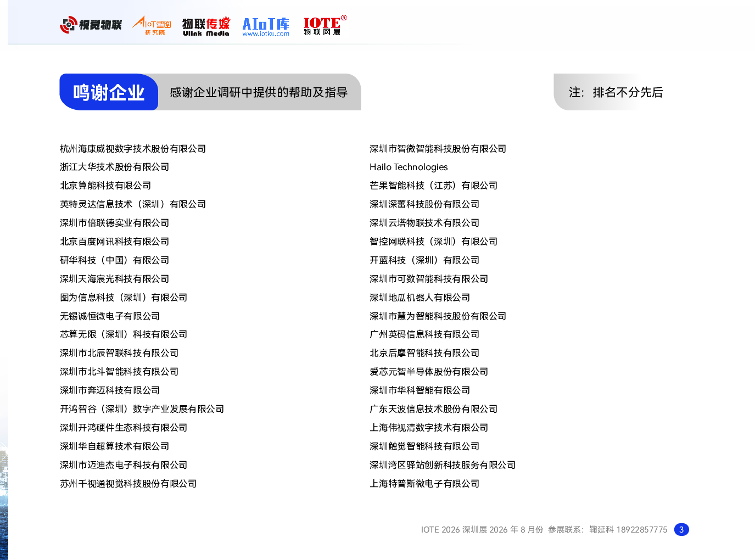Screen dimensions: 755x560
Task: Click 北京后摩智能科技有限公司
Action: coord(424,353)
